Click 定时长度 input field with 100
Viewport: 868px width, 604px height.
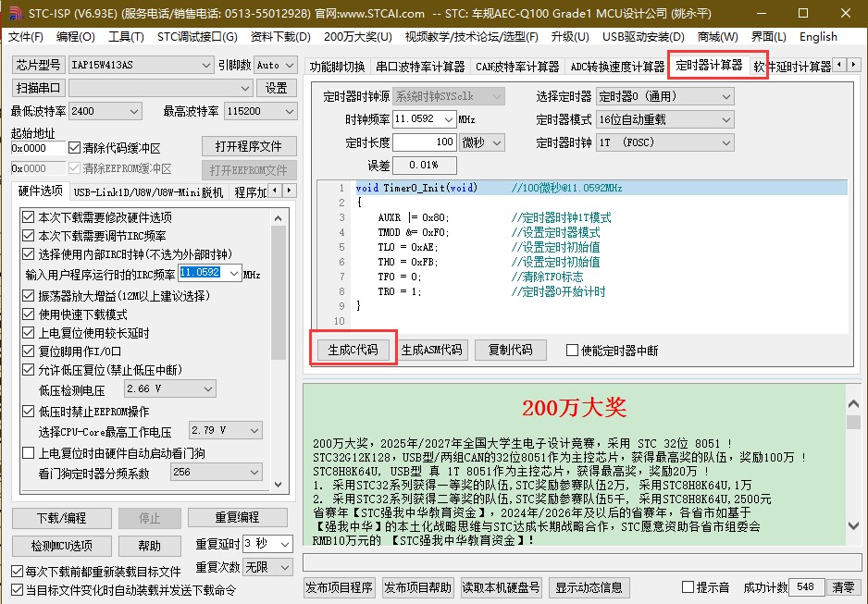point(425,142)
